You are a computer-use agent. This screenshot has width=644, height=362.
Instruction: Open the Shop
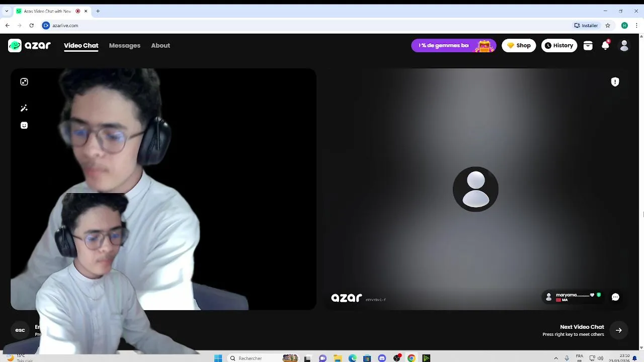click(519, 46)
